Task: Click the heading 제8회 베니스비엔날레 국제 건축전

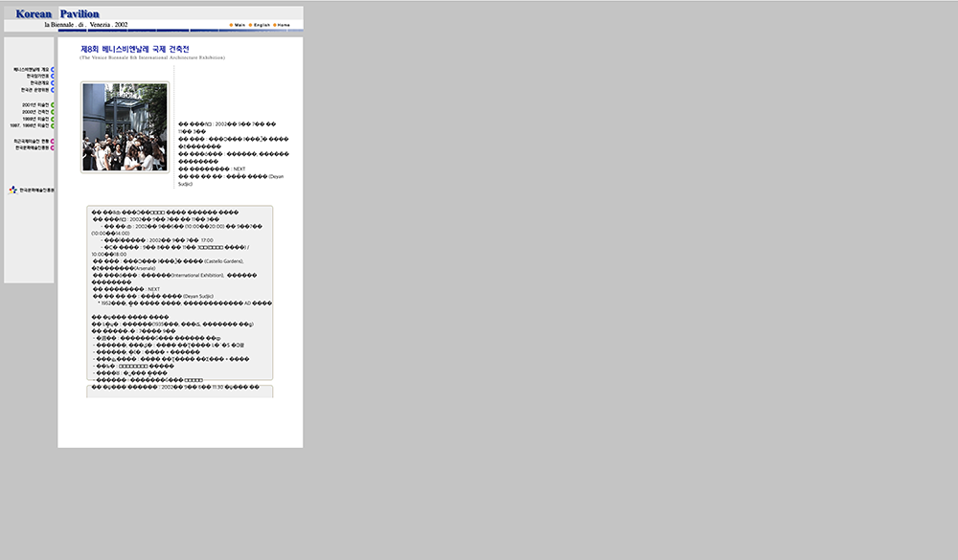Action: point(135,49)
